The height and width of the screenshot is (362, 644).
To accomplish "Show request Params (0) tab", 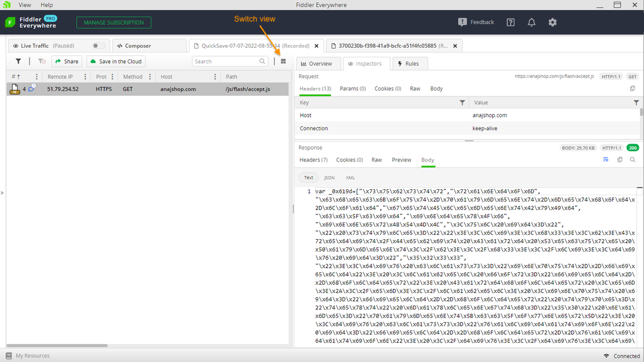I will (x=353, y=88).
